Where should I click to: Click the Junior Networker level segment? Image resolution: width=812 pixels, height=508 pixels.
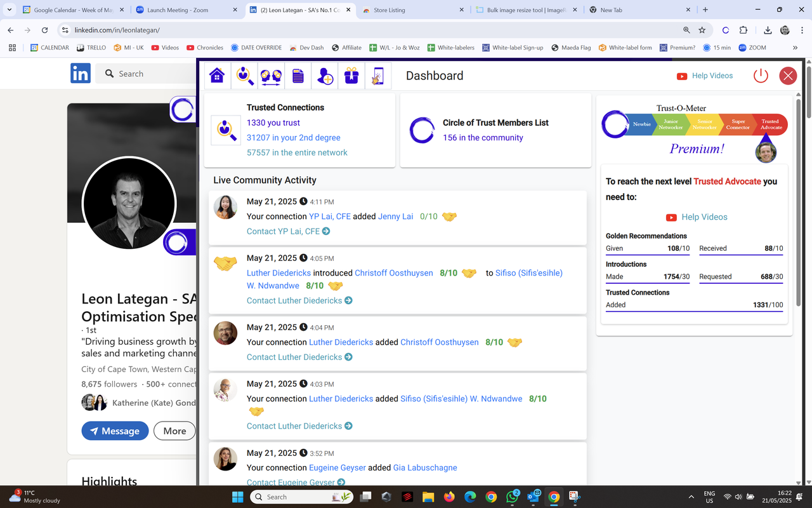(671, 124)
